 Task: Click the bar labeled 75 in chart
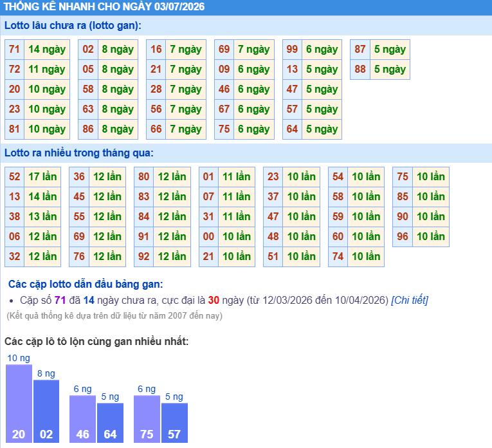click(147, 419)
